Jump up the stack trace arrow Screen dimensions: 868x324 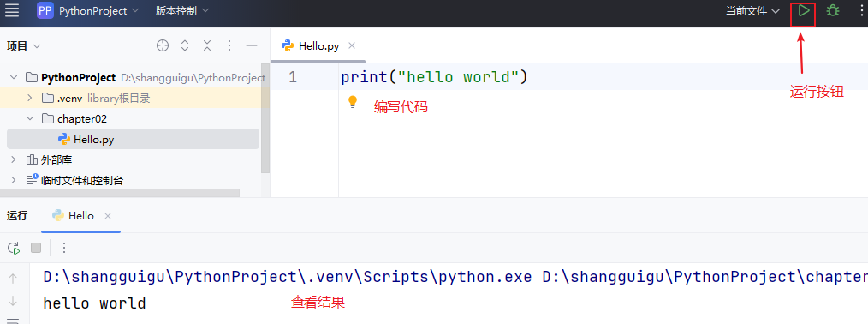click(x=14, y=278)
